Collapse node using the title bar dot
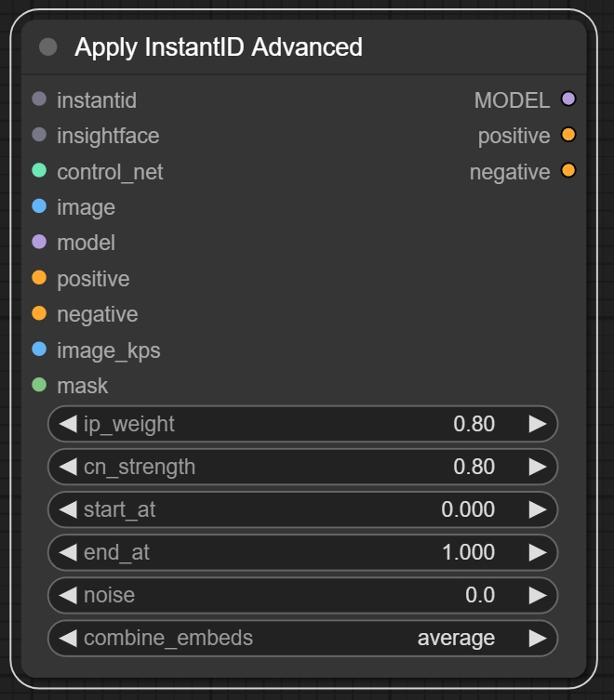The width and height of the screenshot is (614, 700). 48,47
